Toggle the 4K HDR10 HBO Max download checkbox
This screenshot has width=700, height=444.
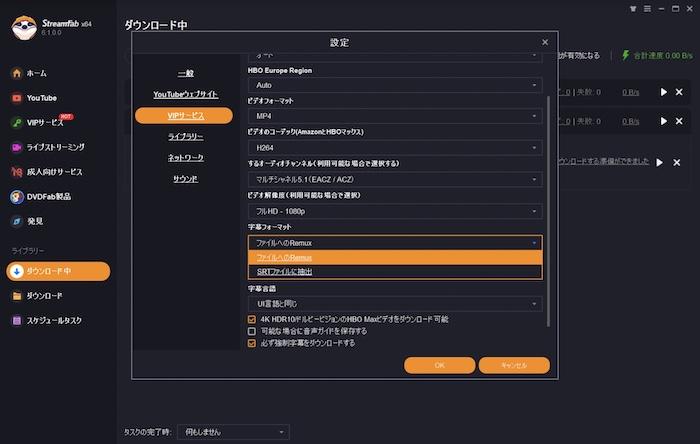point(252,320)
